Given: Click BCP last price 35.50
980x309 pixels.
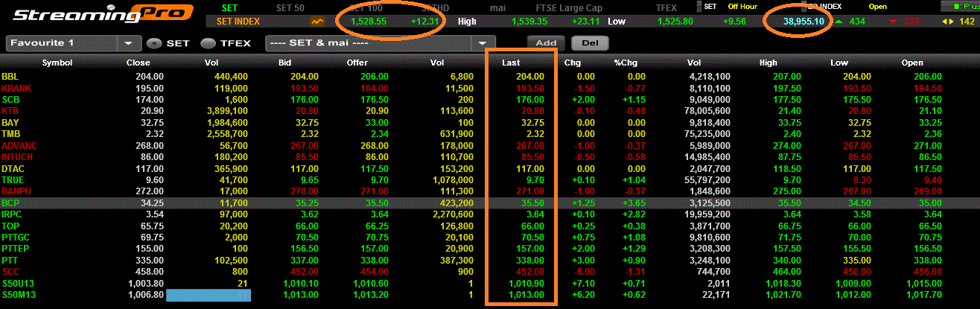Looking at the screenshot, I should [535, 203].
